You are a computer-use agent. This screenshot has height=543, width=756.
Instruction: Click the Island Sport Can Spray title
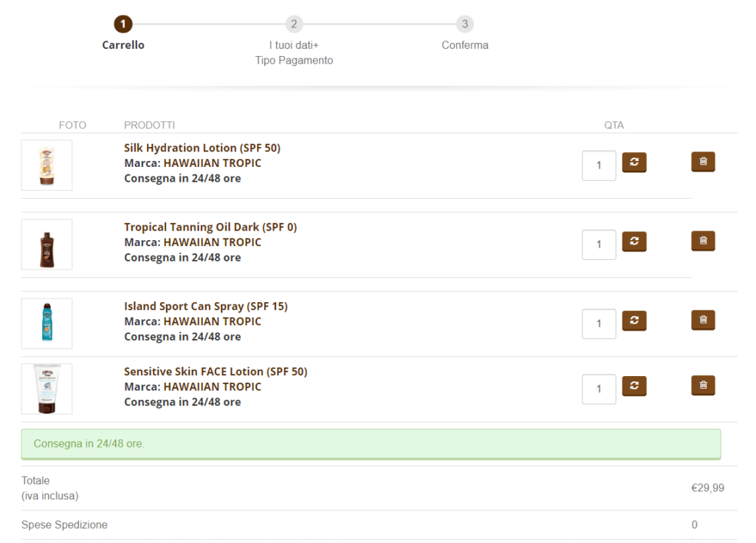(x=205, y=307)
